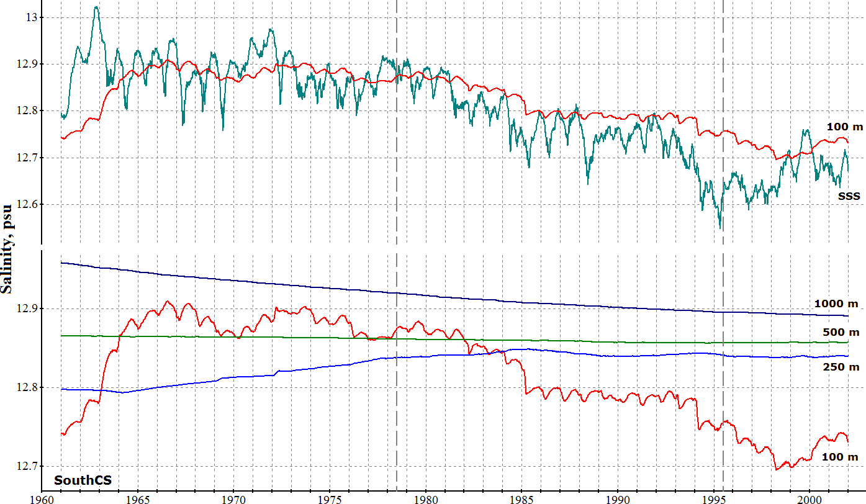Click the 1960 tick on the time axis
This screenshot has height=504, width=866.
[41, 498]
